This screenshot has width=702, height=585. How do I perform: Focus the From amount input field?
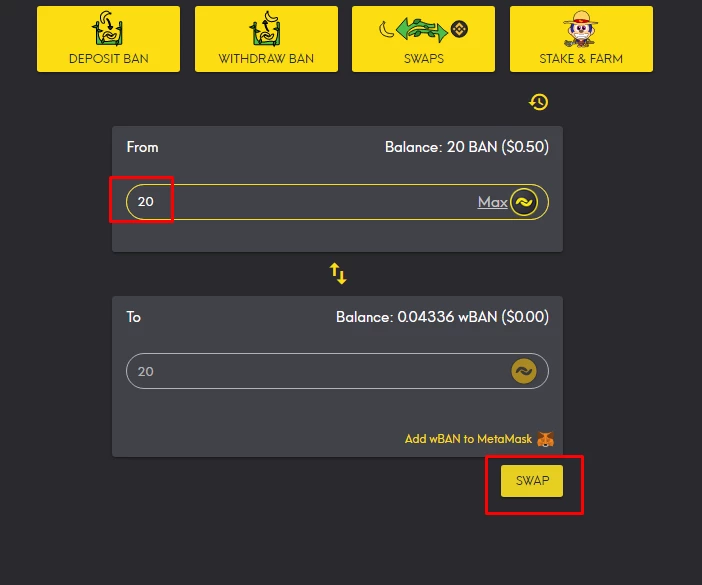pyautogui.click(x=337, y=202)
